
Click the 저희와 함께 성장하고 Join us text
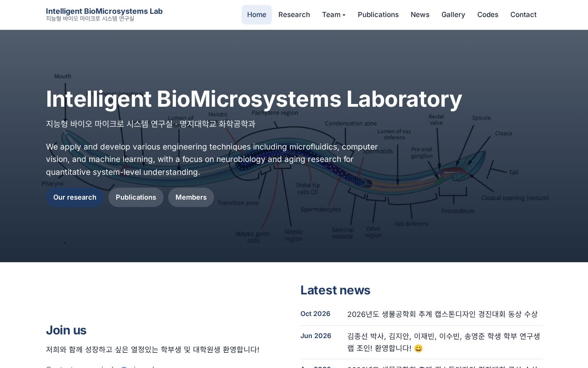point(153,350)
